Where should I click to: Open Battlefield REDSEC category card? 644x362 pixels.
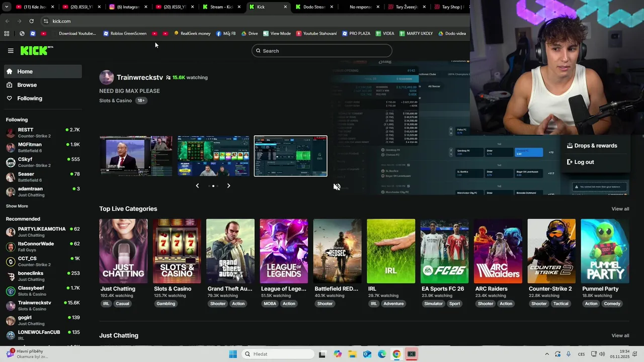(337, 251)
